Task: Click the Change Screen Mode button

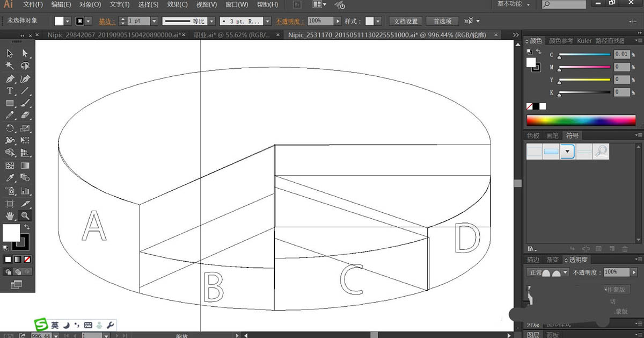Action: (x=17, y=284)
